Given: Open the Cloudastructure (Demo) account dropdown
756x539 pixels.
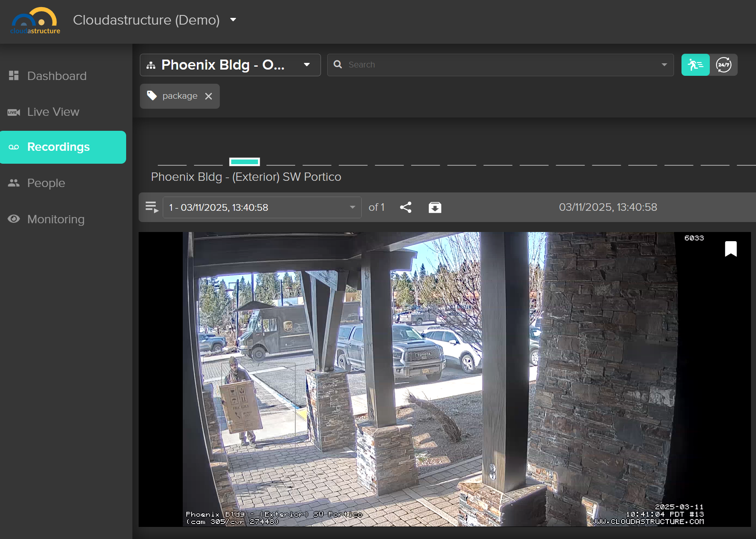Looking at the screenshot, I should coord(154,20).
